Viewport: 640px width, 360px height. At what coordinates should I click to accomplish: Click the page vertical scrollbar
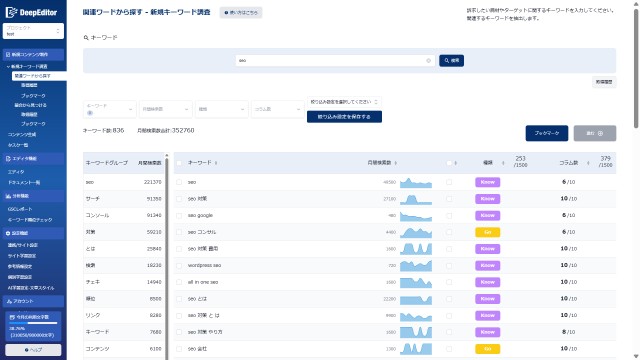pos(636,69)
